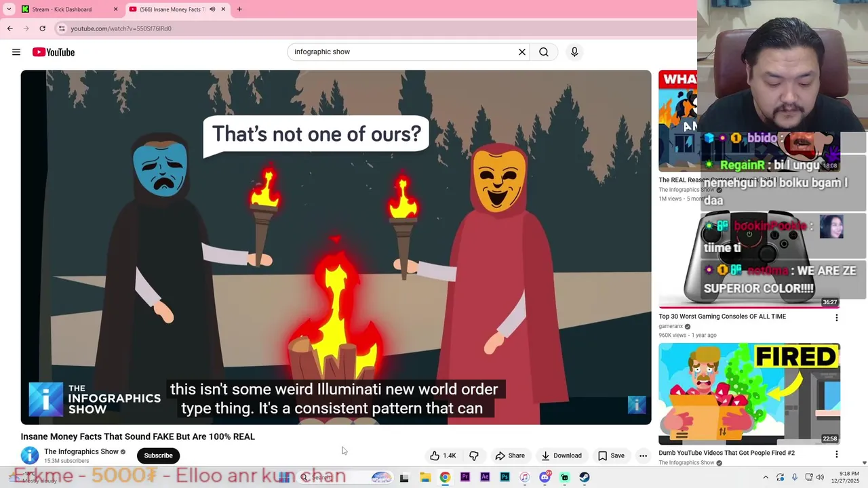Click 15.3M subscribers text
This screenshot has height=488, width=868.
[66, 461]
